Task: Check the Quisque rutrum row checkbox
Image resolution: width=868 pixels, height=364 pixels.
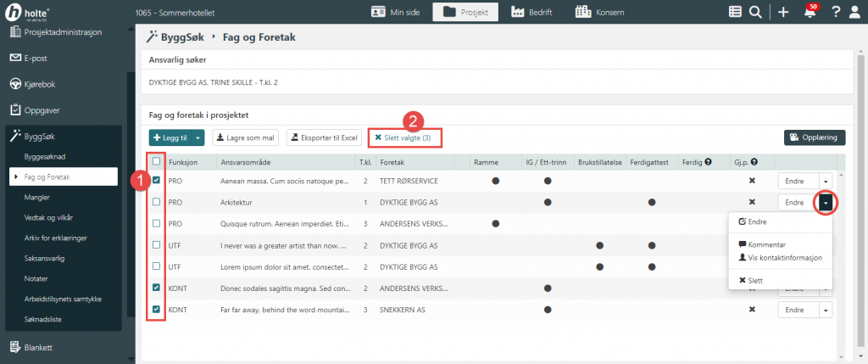Action: [x=156, y=223]
